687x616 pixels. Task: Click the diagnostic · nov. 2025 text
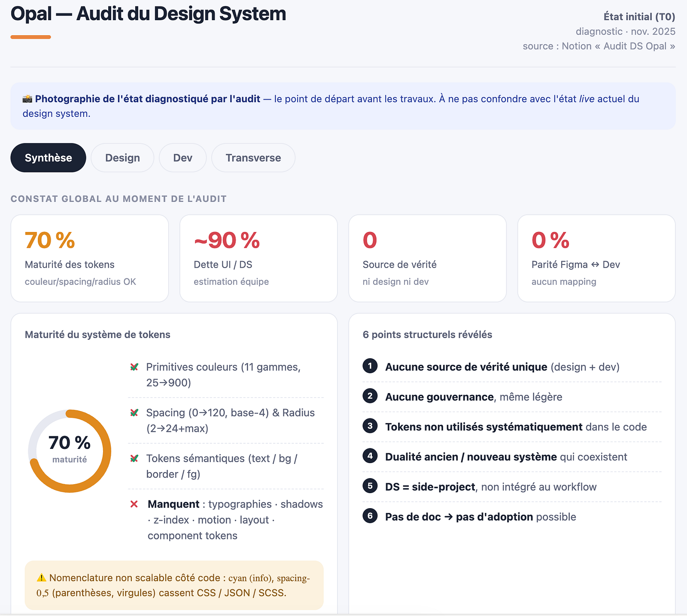coord(626,31)
